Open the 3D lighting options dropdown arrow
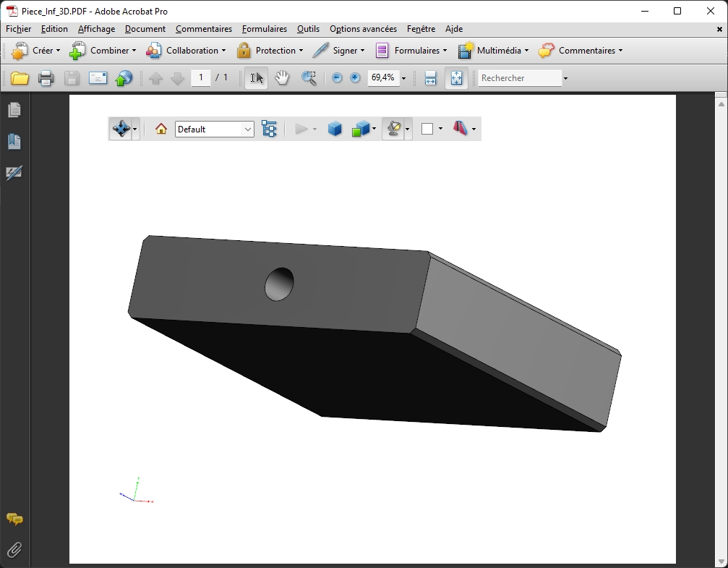728x568 pixels. tap(408, 129)
